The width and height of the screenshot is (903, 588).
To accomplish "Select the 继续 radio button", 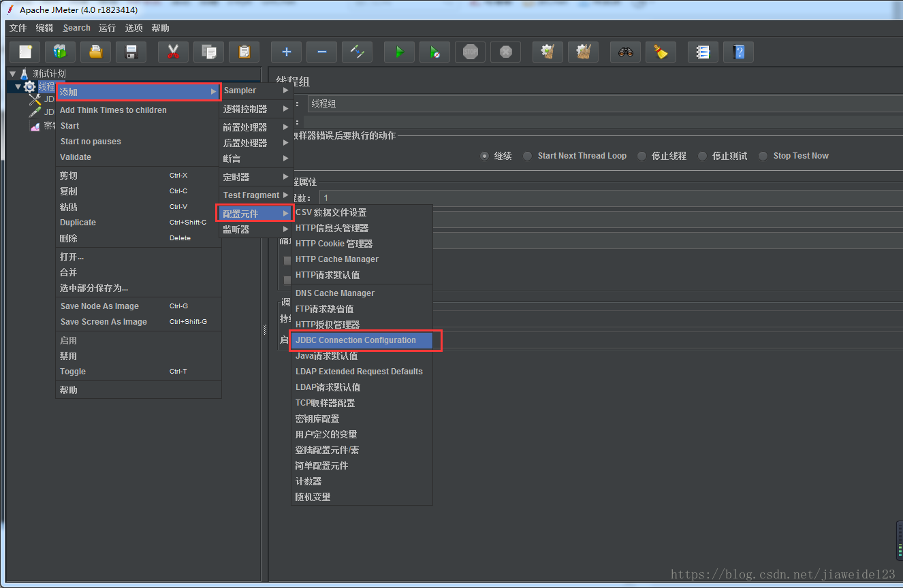I will pyautogui.click(x=484, y=156).
